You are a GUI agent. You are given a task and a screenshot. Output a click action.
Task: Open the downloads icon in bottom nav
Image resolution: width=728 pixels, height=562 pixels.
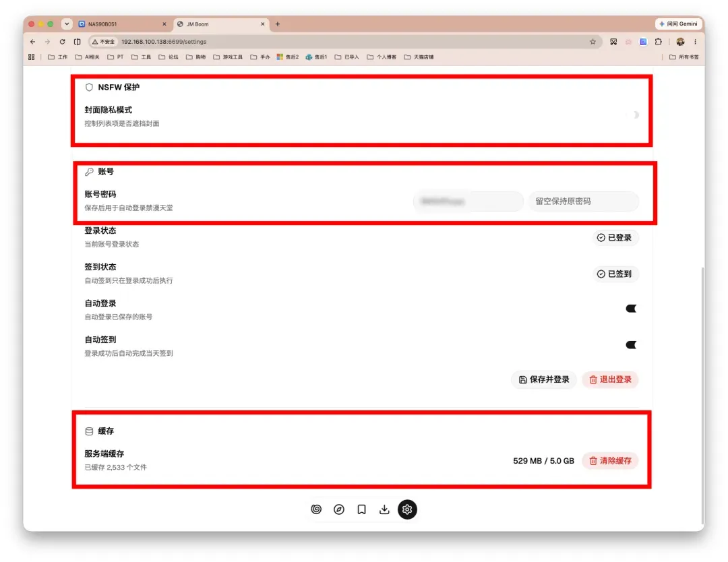tap(384, 509)
